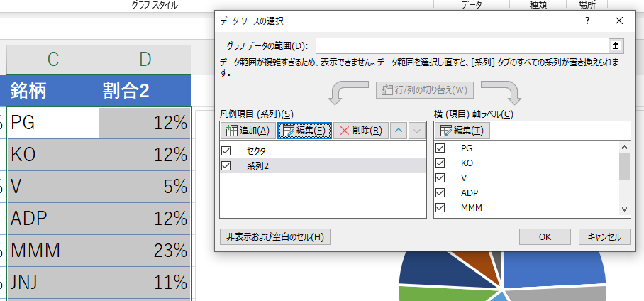Click 行/列の切り替え(W) button
Image resolution: width=644 pixels, height=301 pixels.
click(425, 90)
